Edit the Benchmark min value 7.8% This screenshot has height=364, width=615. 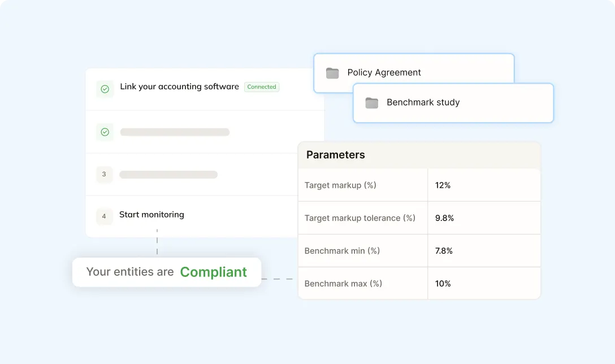(x=444, y=251)
